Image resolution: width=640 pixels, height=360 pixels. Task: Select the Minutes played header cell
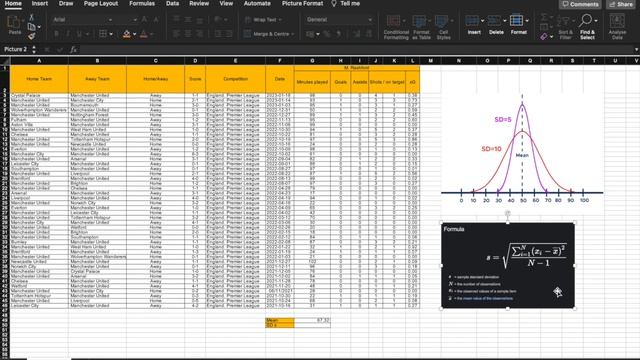pos(312,82)
